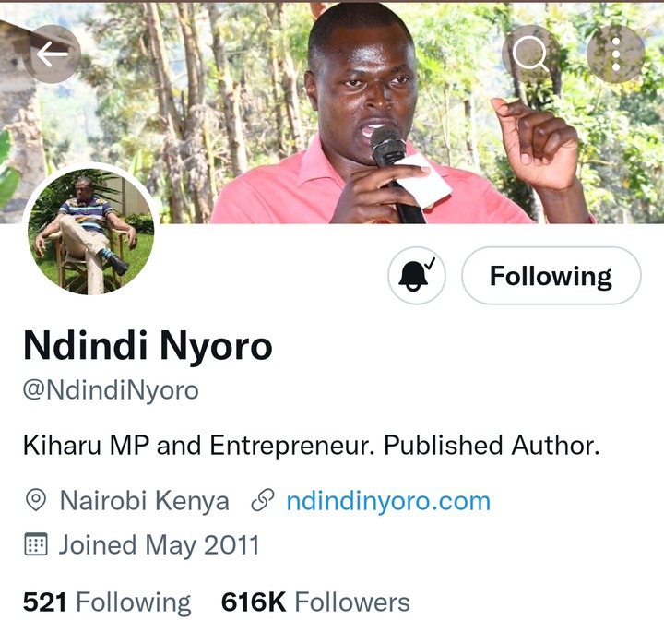Click the calendar icon beside Joined
The width and height of the screenshot is (664, 644).
coord(36,544)
